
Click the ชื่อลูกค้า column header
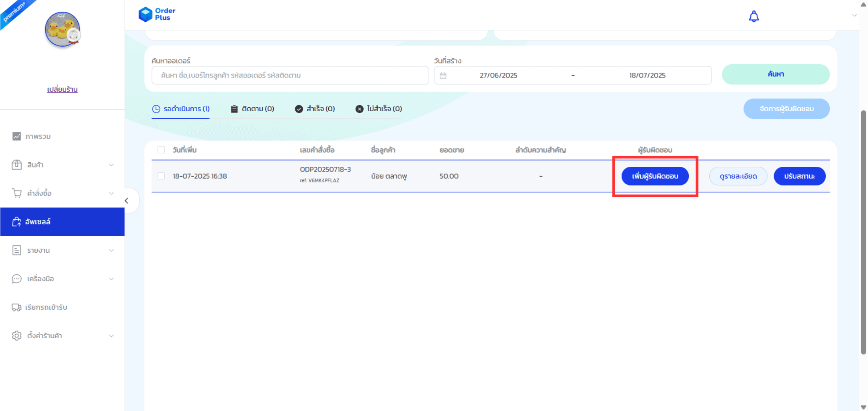[383, 150]
